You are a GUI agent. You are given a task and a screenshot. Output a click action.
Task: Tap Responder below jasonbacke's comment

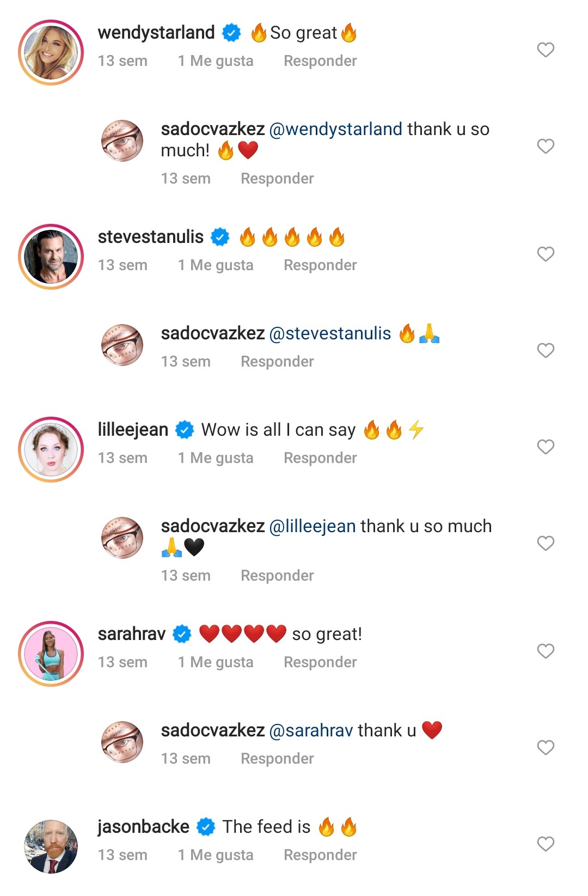[x=320, y=855]
